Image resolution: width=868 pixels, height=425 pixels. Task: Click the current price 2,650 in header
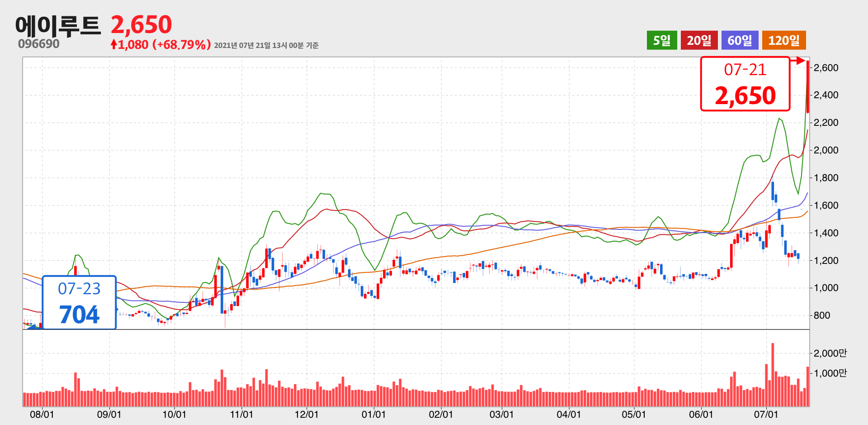point(142,24)
